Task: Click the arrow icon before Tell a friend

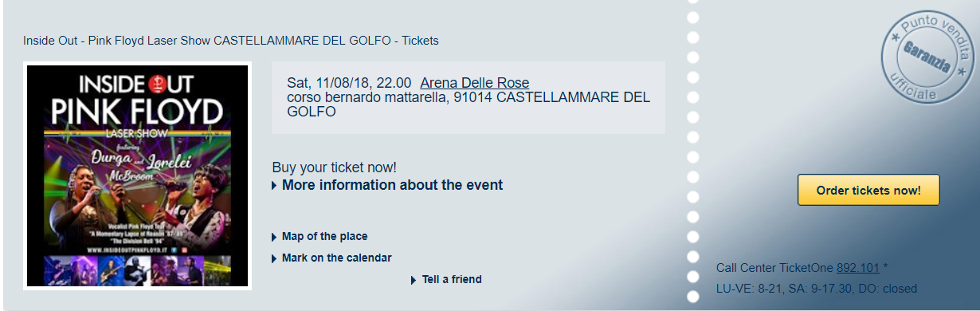Action: pos(414,280)
